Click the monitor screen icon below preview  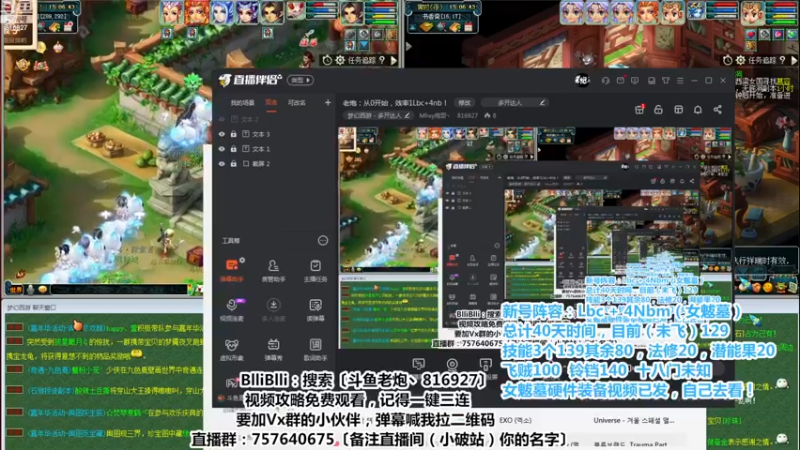pyautogui.click(x=418, y=364)
